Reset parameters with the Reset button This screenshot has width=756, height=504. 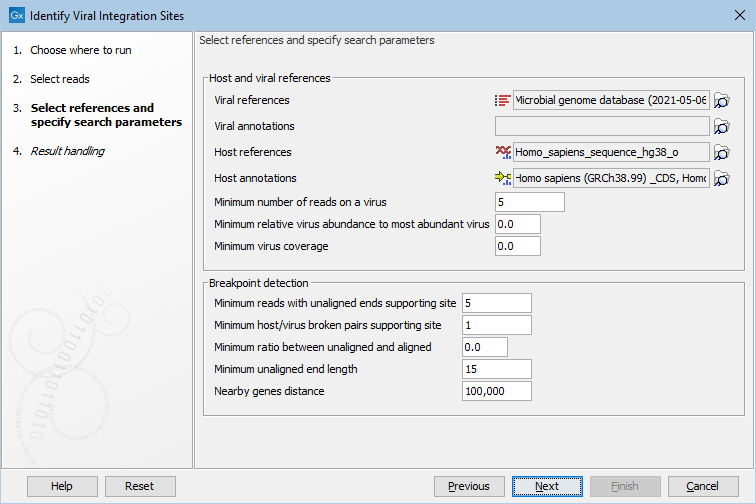[139, 486]
